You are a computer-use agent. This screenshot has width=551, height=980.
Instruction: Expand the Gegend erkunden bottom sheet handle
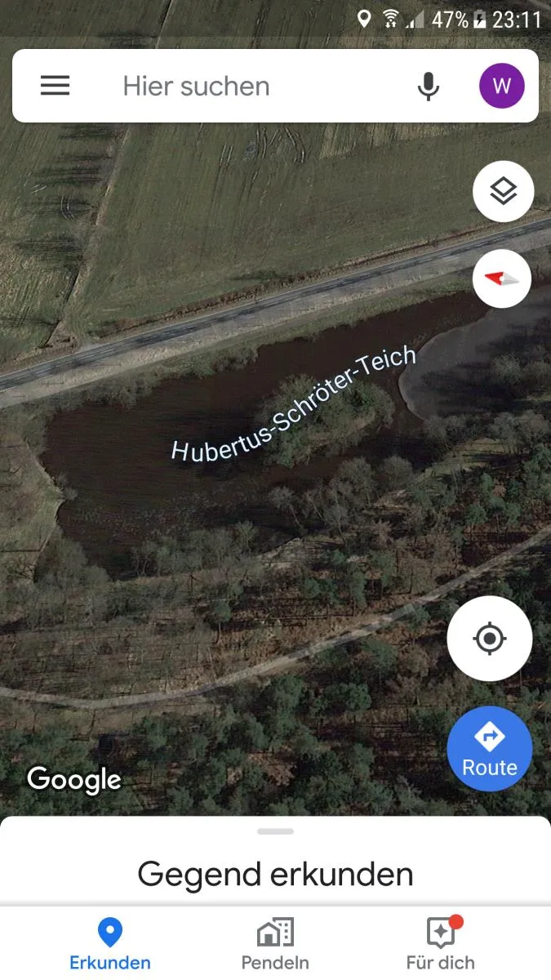(275, 831)
